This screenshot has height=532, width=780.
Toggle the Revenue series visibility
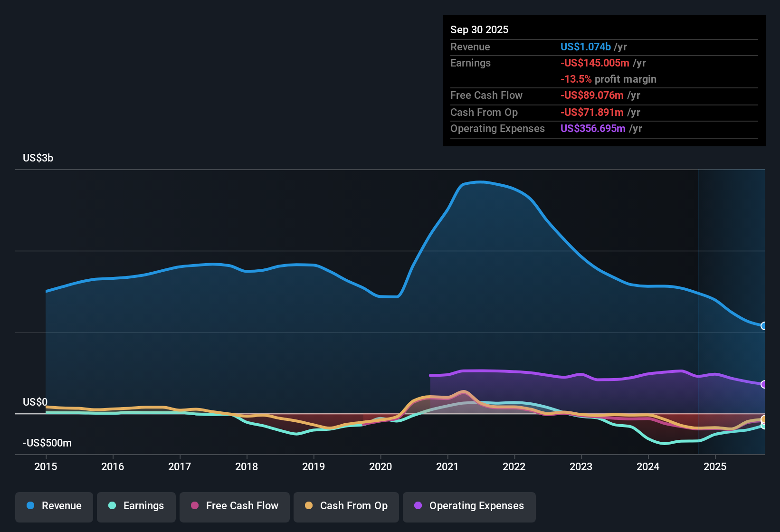[54, 506]
